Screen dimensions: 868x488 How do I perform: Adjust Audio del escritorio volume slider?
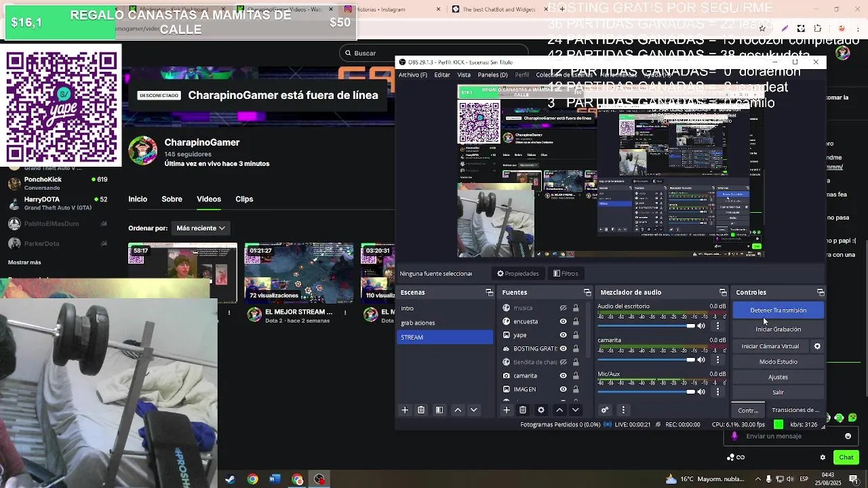coord(646,326)
